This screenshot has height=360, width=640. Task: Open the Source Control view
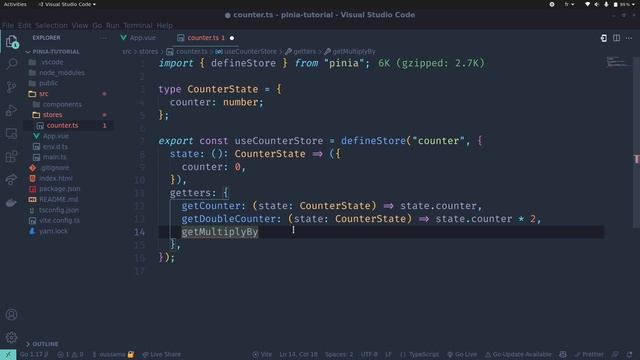click(11, 87)
